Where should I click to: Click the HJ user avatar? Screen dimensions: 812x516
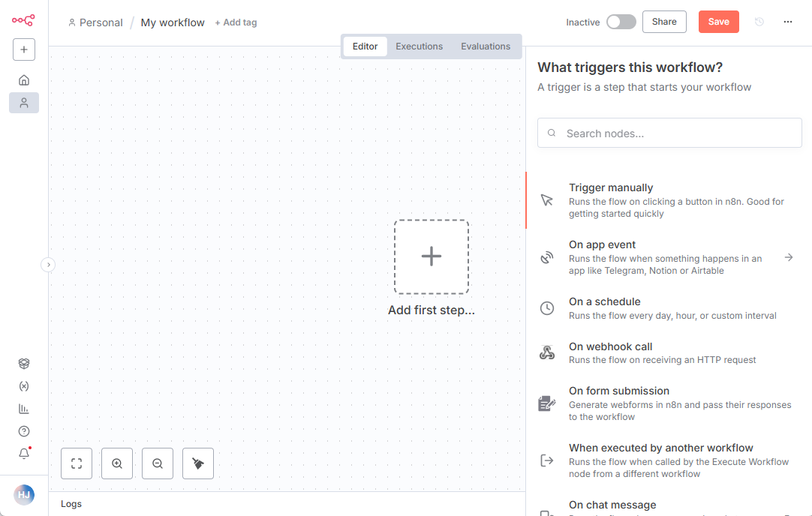tap(24, 495)
